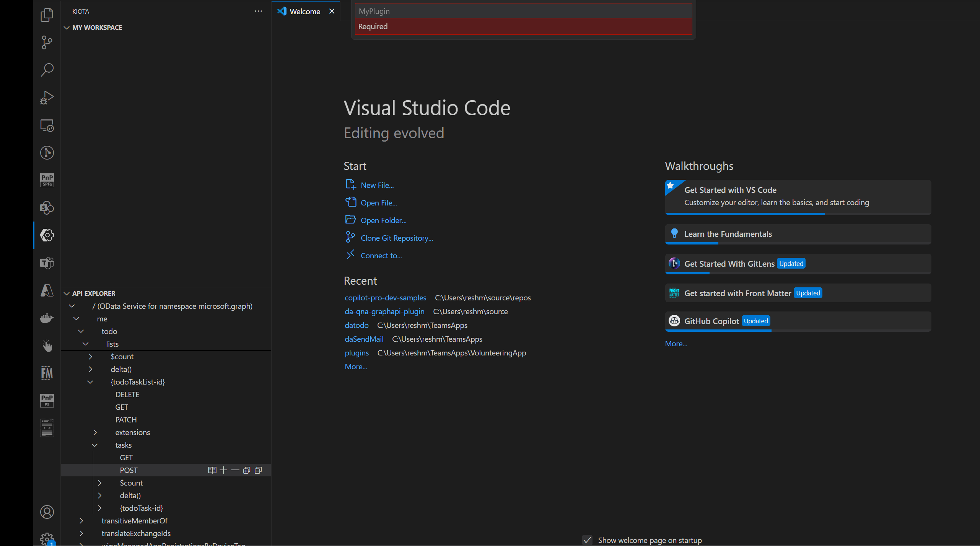This screenshot has width=980, height=546.
Task: Open the Explorer sidebar icon
Action: 47,15
